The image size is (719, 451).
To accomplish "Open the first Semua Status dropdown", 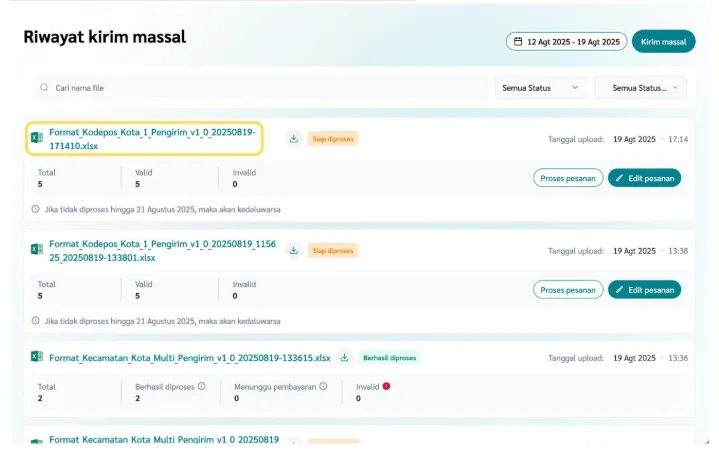I will [540, 88].
